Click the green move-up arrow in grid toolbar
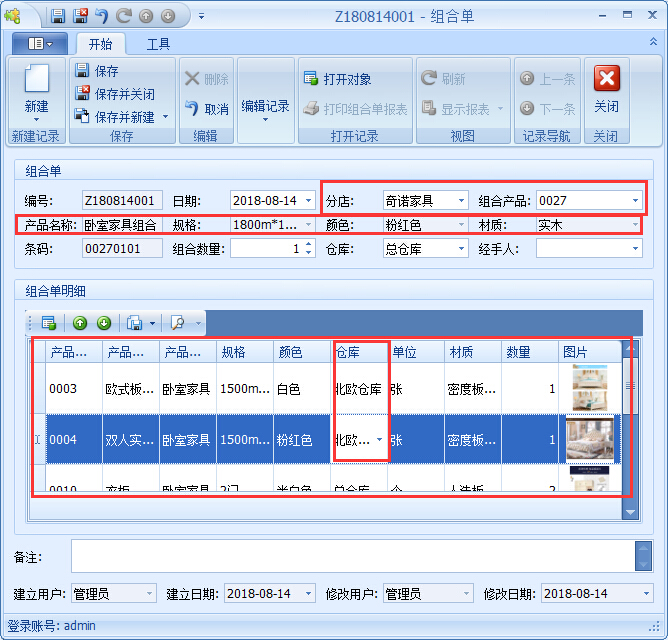 point(80,323)
